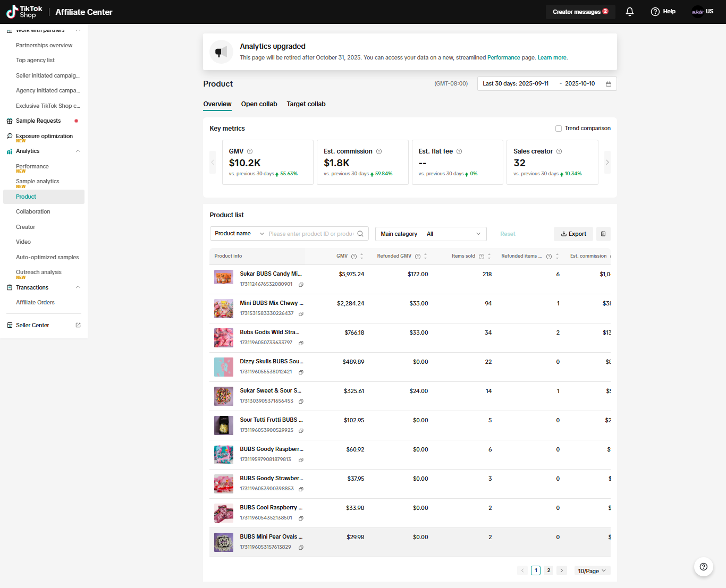
Task: Copy the Sukar BUBS Candy product ID
Action: tap(301, 285)
